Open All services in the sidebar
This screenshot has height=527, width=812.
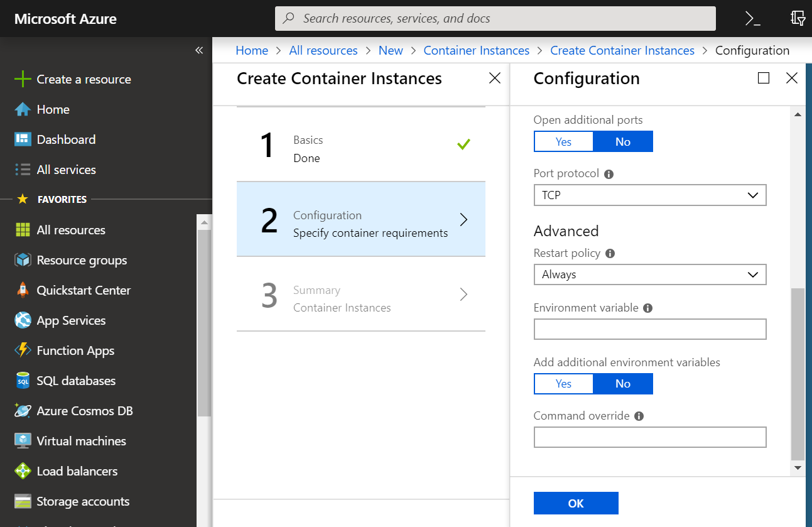tap(66, 170)
